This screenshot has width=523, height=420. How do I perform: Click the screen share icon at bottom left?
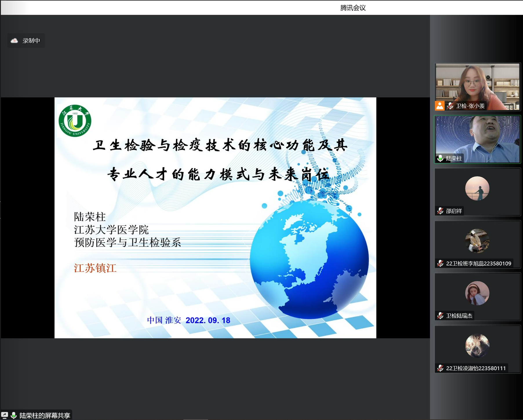pyautogui.click(x=5, y=415)
